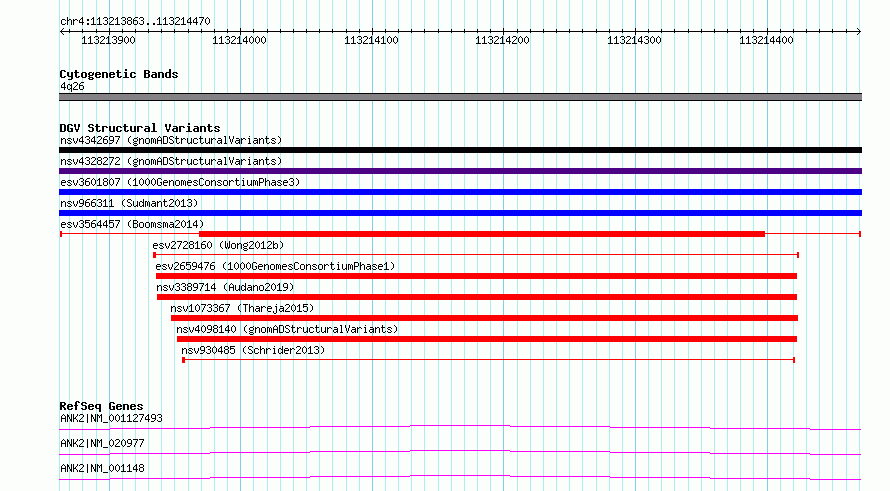Open the RefSeq Genes track title

click(102, 406)
